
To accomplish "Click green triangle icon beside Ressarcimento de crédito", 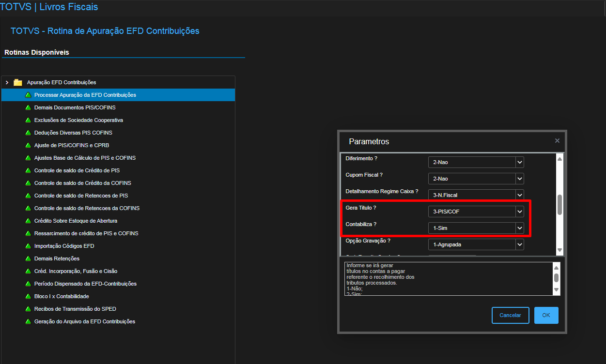I will tap(28, 233).
